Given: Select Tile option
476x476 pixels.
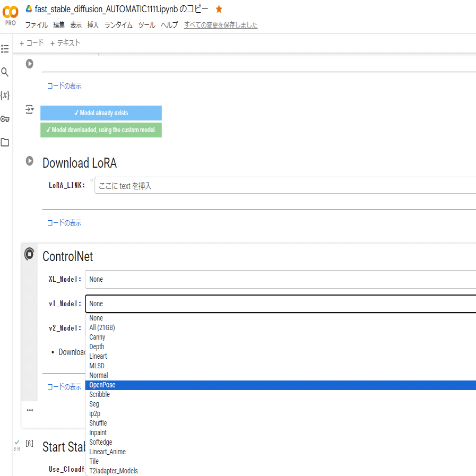Looking at the screenshot, I should pos(281,461).
